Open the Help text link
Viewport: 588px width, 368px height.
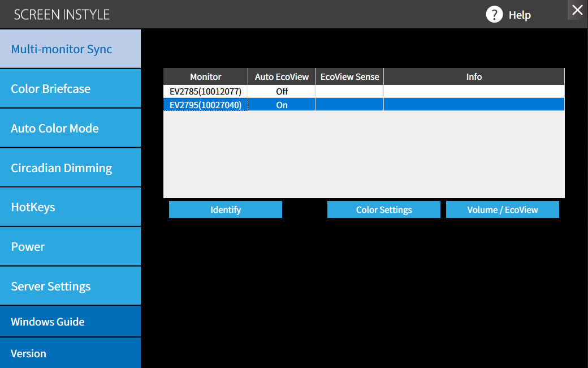coord(520,15)
